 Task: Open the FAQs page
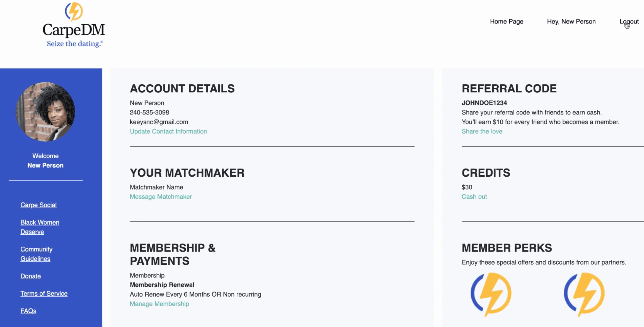click(x=28, y=311)
